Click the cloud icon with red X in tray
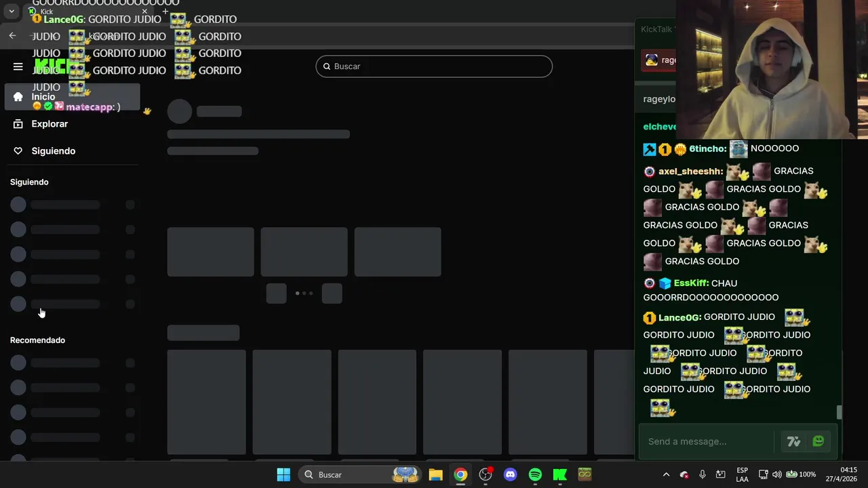The image size is (868, 488). pyautogui.click(x=684, y=474)
